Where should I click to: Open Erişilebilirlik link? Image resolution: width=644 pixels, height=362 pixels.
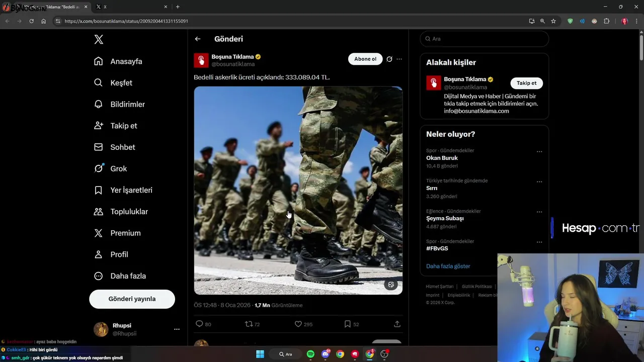[x=459, y=295]
